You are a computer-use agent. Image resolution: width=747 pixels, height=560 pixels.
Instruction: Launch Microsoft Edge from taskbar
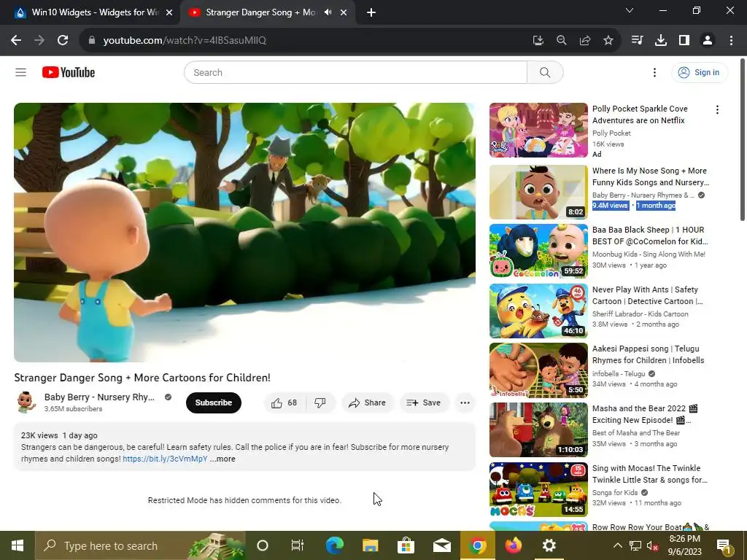pos(334,545)
